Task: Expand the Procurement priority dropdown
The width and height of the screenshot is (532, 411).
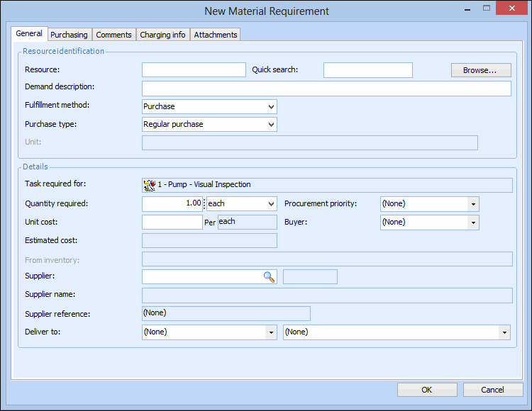Action: (473, 204)
